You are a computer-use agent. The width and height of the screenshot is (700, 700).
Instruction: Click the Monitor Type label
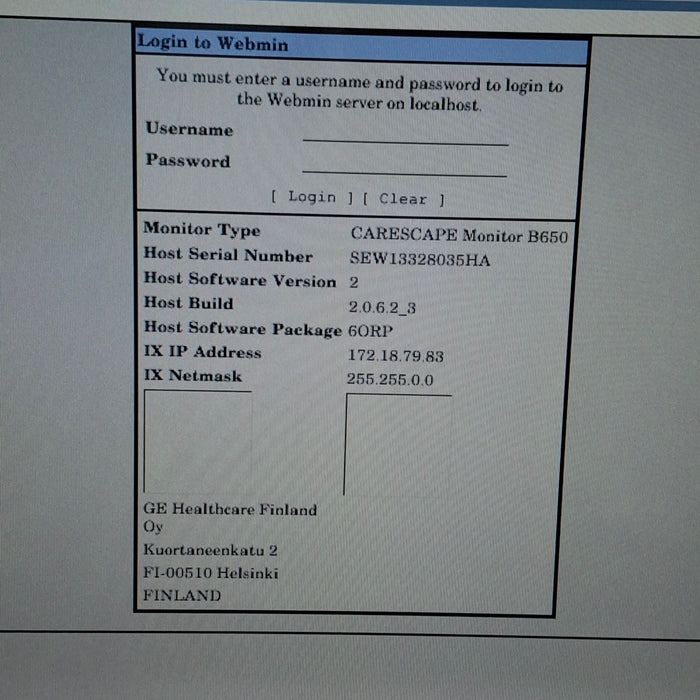point(201,229)
